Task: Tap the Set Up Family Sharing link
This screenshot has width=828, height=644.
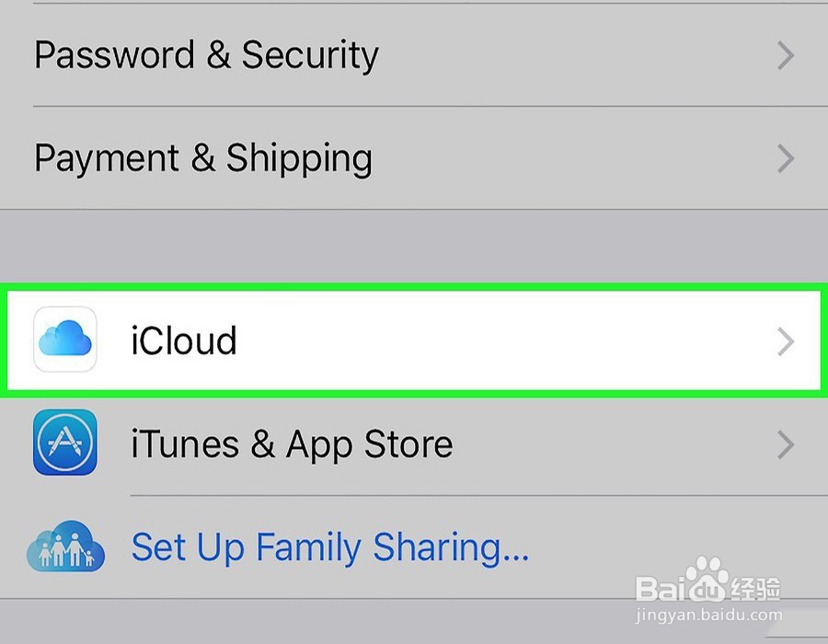Action: click(330, 548)
